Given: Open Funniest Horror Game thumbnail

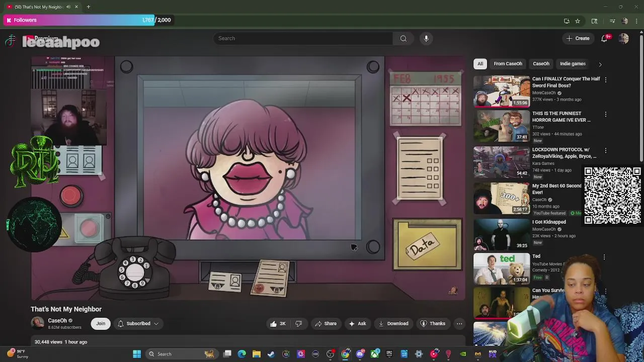Looking at the screenshot, I should click(502, 126).
